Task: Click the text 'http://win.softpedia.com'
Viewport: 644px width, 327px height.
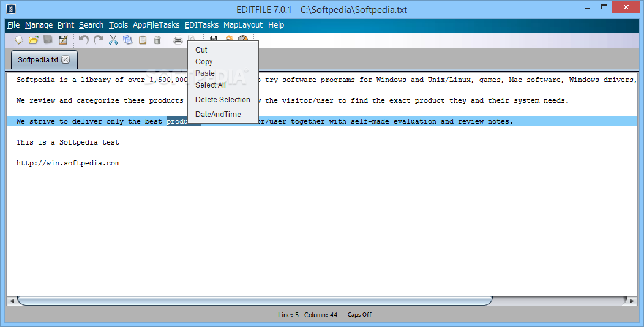Action: [68, 163]
